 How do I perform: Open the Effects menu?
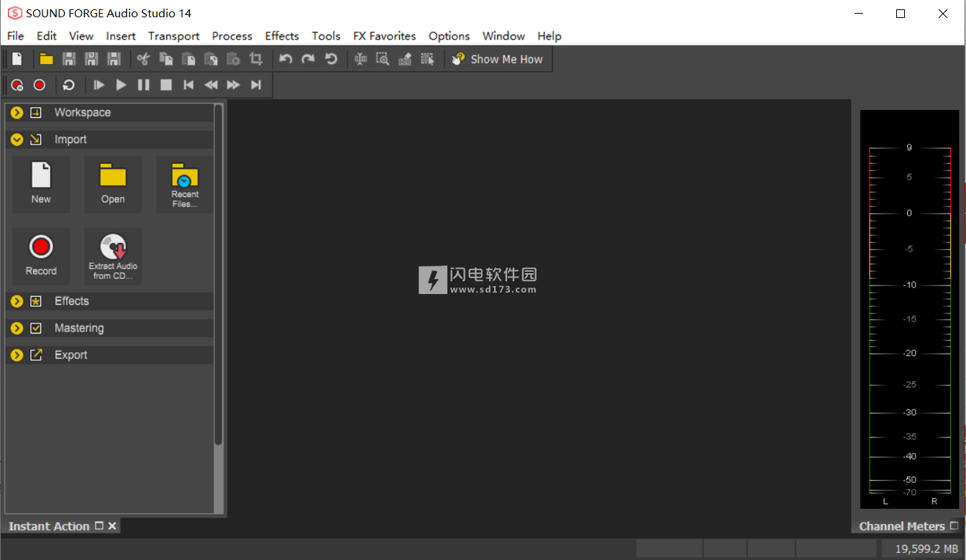coord(282,36)
